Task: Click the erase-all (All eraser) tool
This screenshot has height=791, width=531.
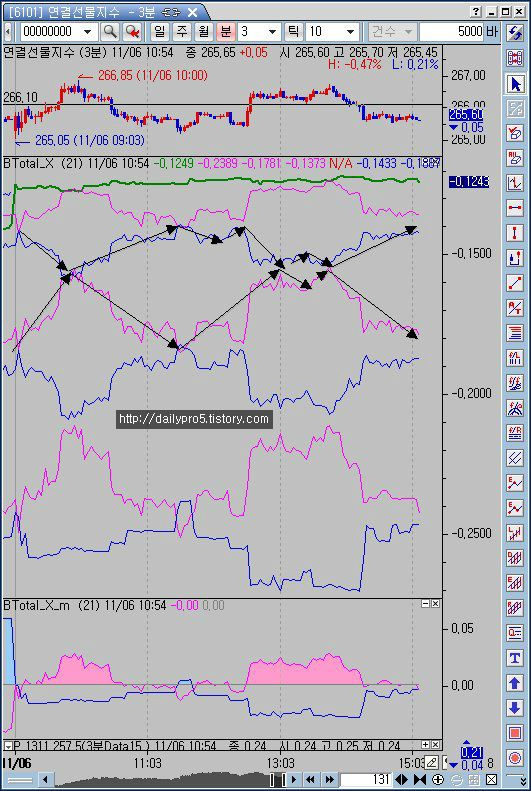Action: [515, 158]
